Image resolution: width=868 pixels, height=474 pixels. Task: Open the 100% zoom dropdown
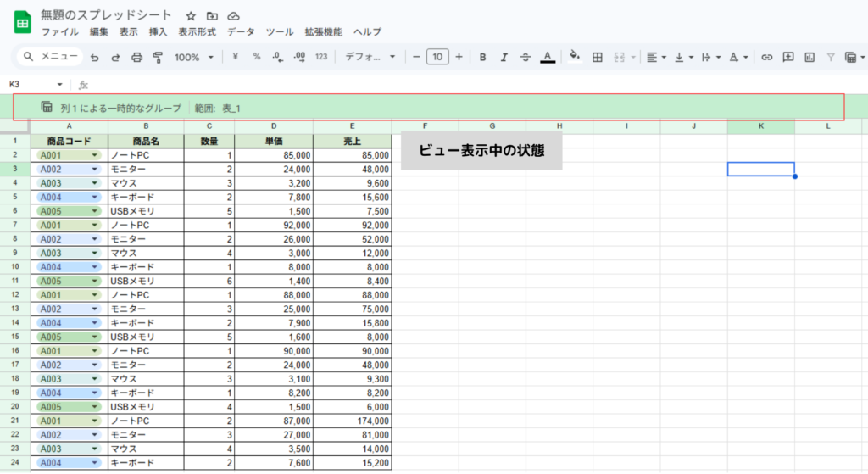point(194,58)
